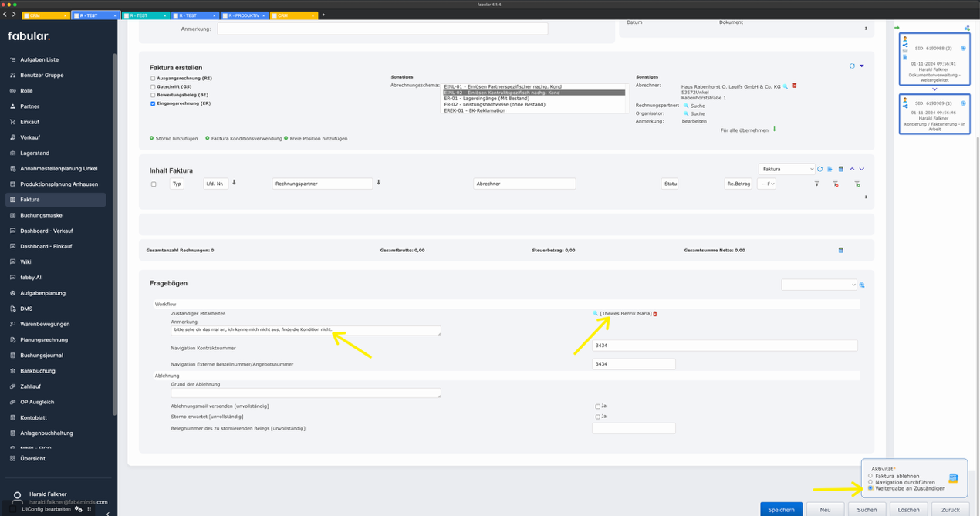Collapse the Faktura erstellen section arrow
The image size is (980, 516).
click(x=862, y=66)
